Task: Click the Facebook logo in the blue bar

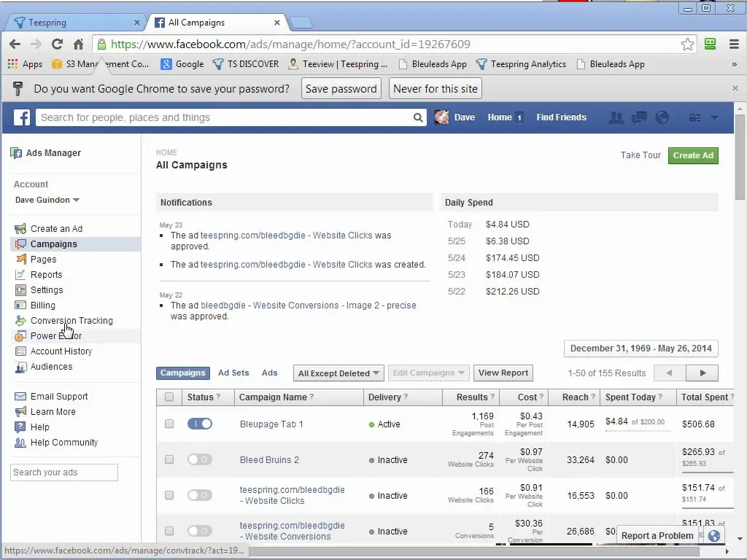Action: pyautogui.click(x=21, y=117)
